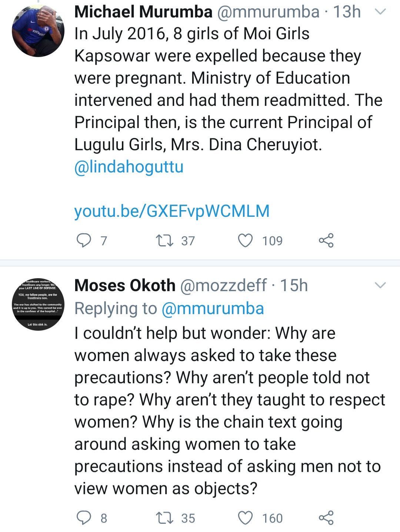Tap the @mozzdeff handle
This screenshot has width=400, height=532.
point(223,285)
